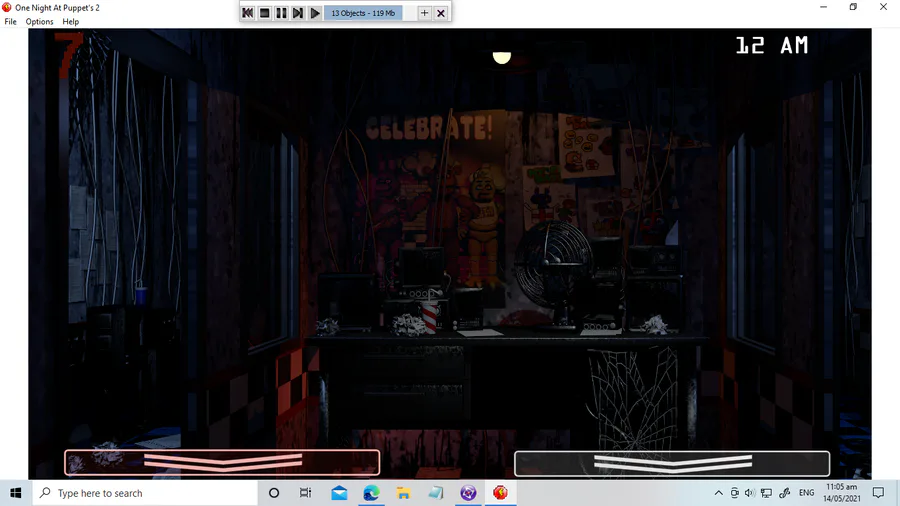Open the purple round app on the taskbar

tap(468, 493)
